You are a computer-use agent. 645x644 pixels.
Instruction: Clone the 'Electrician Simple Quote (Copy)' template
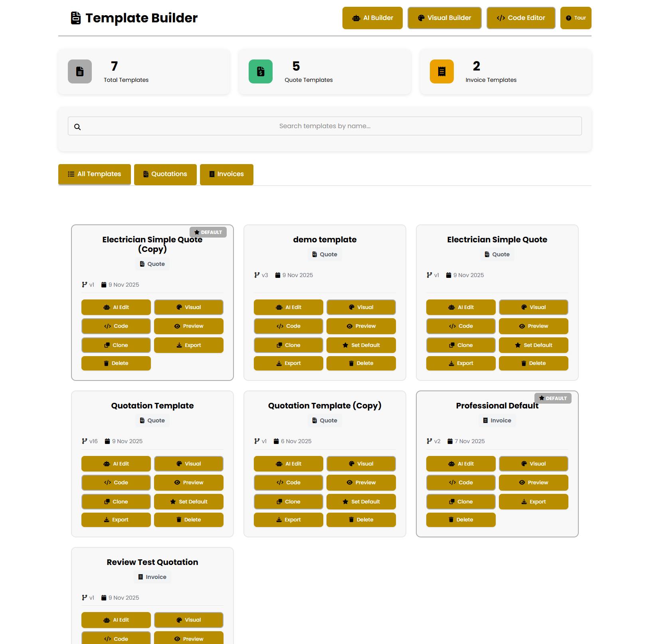[116, 345]
